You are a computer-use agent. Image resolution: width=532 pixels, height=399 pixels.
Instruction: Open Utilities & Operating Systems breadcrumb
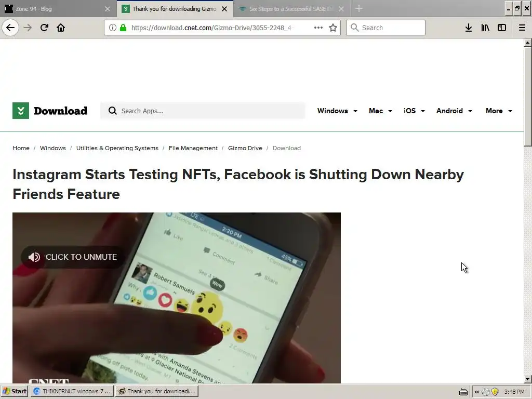click(117, 148)
